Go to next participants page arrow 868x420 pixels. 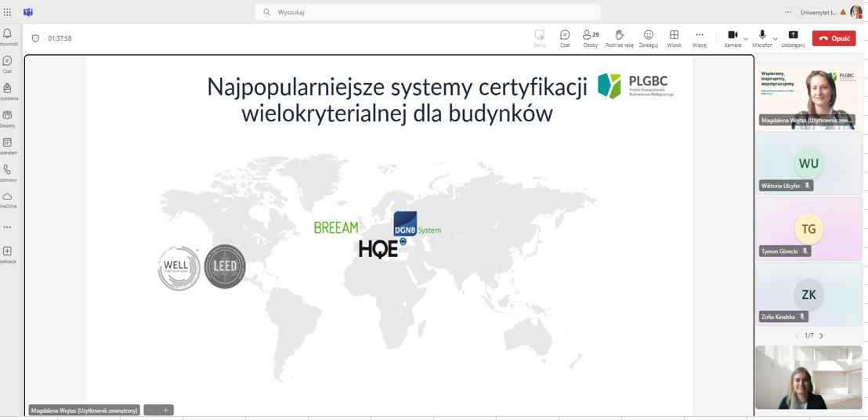[821, 336]
